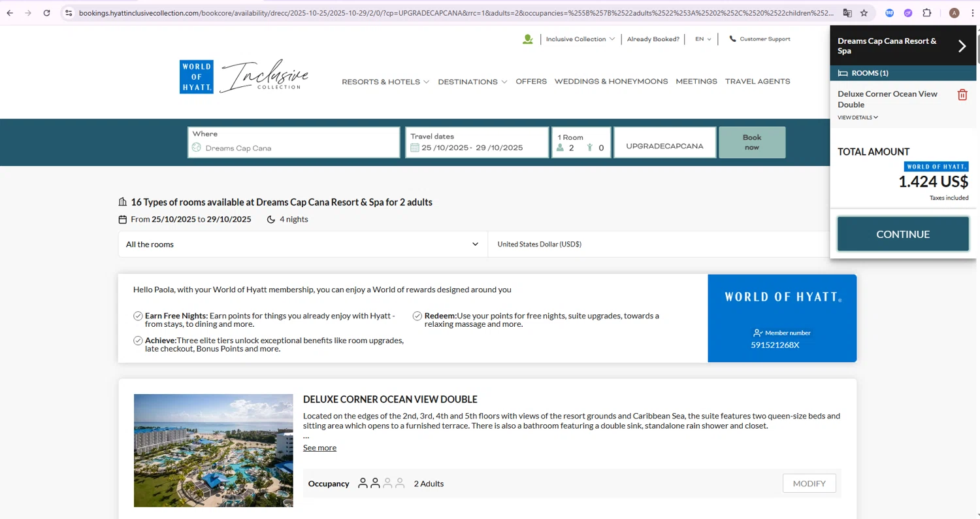Click the 4 nights label
This screenshot has height=519, width=980.
pos(294,220)
